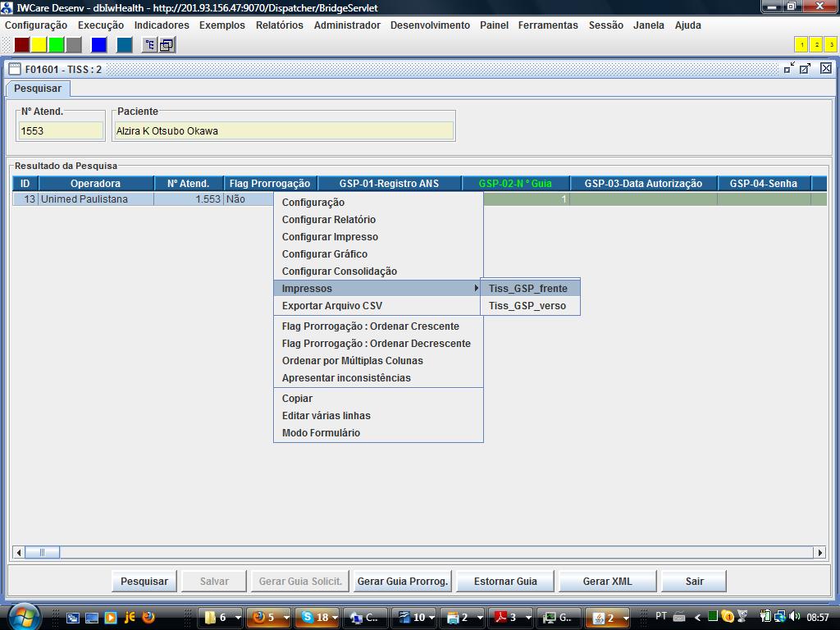The width and height of the screenshot is (840, 630).
Task: Select Configurar Gráfico in the context menu
Action: coord(378,254)
